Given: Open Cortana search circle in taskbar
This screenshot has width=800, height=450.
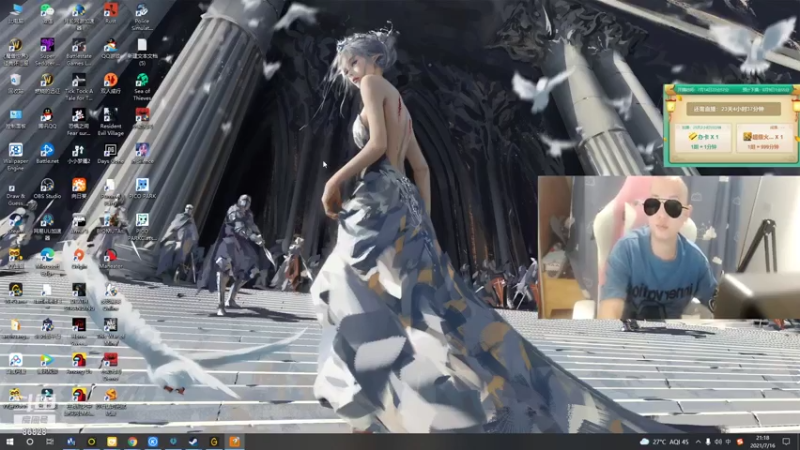Looking at the screenshot, I should coord(30,442).
